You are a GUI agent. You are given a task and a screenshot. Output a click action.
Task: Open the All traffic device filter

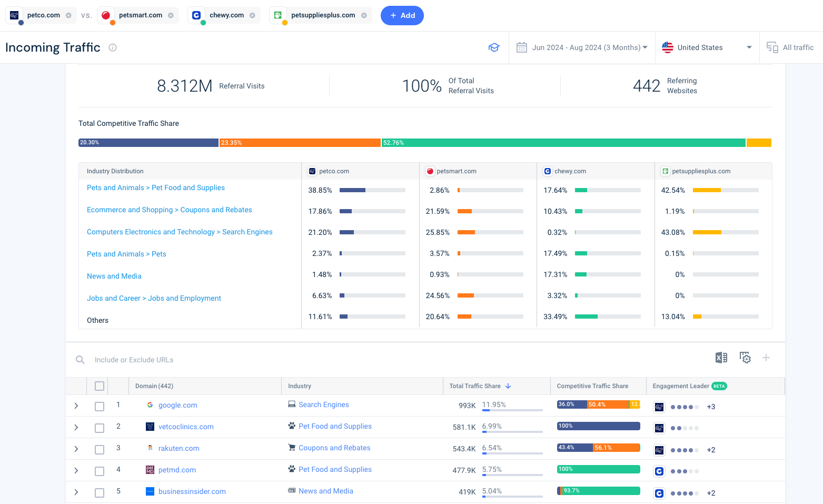coord(790,47)
